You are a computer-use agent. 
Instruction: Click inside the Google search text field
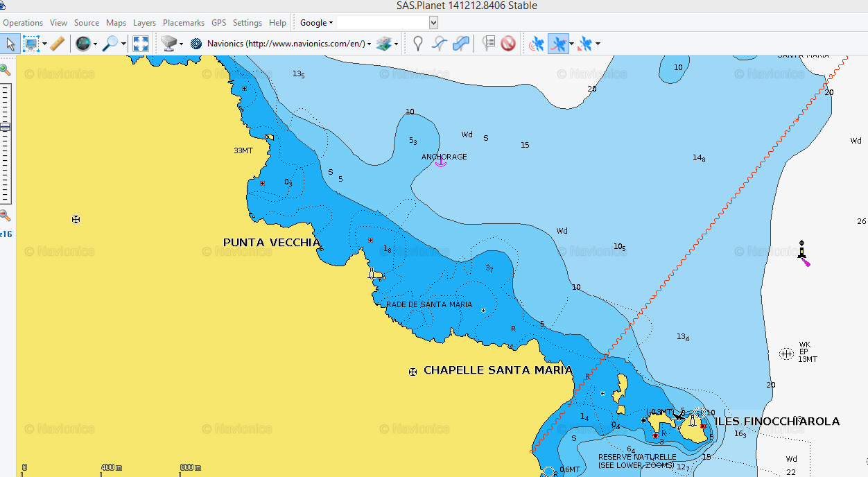point(383,23)
